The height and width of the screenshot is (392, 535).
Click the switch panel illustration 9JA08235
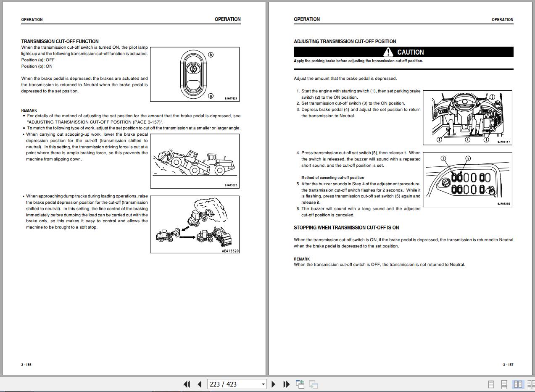(x=468, y=179)
